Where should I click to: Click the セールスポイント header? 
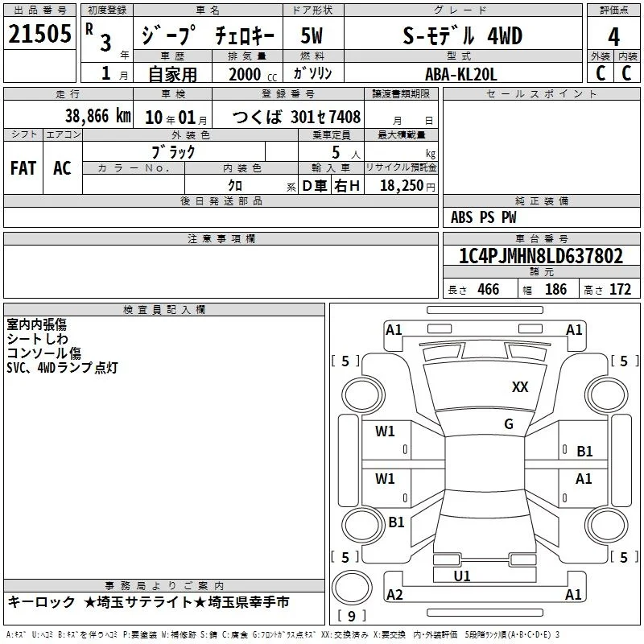tap(541, 94)
